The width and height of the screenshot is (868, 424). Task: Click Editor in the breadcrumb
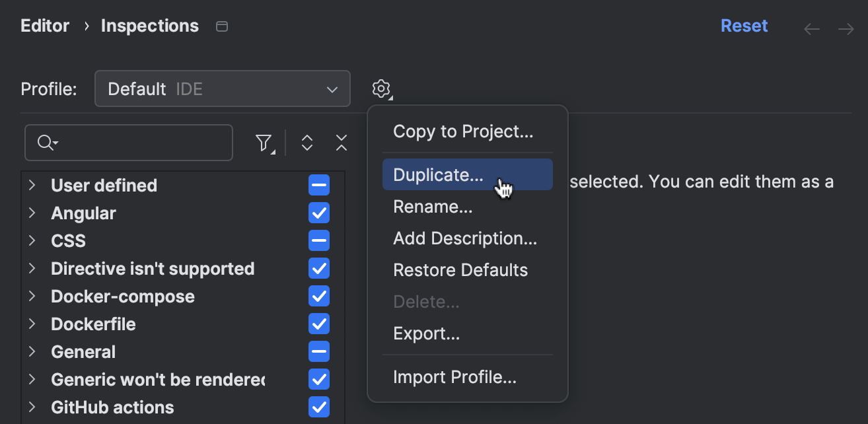point(45,26)
